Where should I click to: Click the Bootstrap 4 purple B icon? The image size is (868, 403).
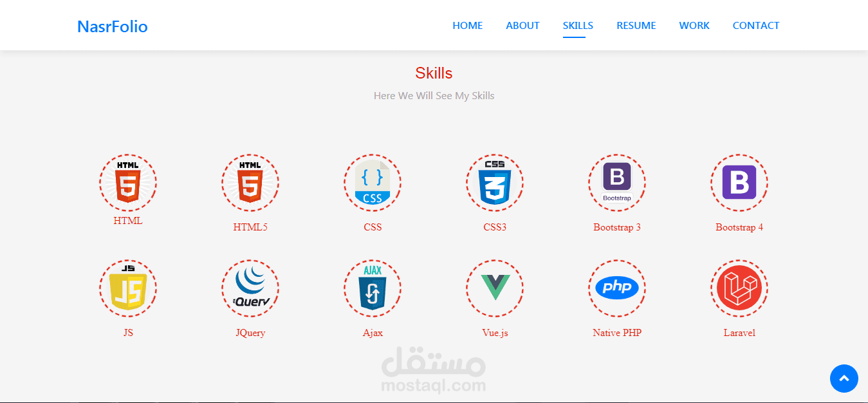pos(739,182)
